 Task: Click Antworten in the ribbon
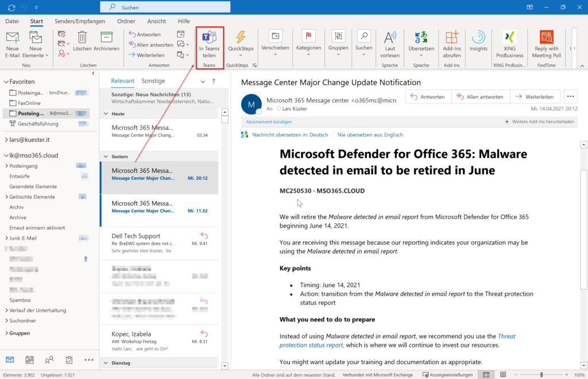(x=145, y=34)
